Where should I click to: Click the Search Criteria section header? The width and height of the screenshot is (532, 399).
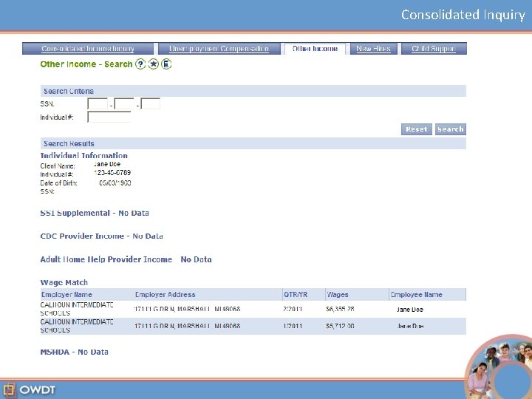[x=253, y=91]
